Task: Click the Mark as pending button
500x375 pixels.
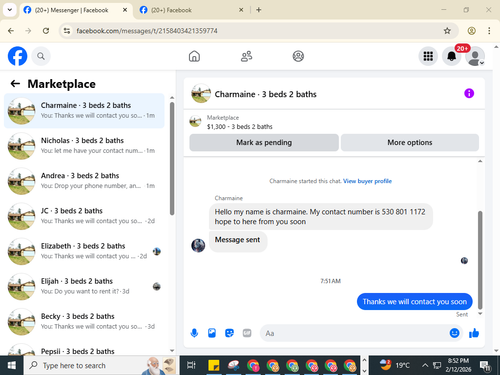Action: pyautogui.click(x=264, y=143)
